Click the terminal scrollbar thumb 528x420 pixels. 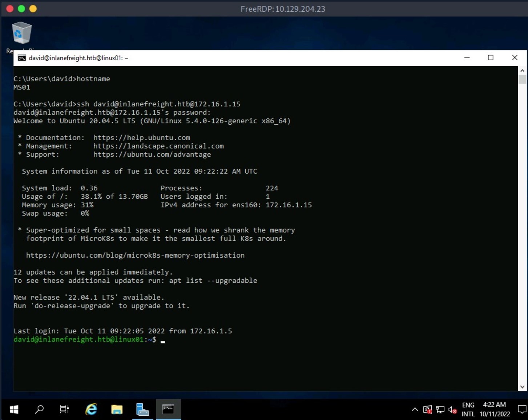(522, 79)
